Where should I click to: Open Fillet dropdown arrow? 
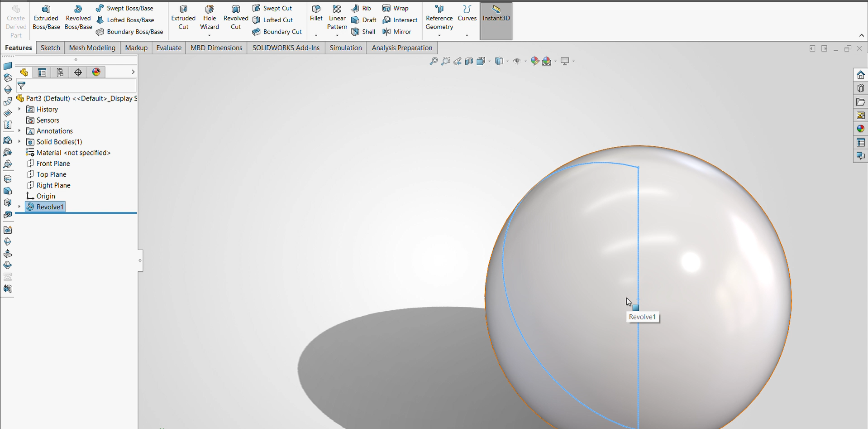(316, 35)
